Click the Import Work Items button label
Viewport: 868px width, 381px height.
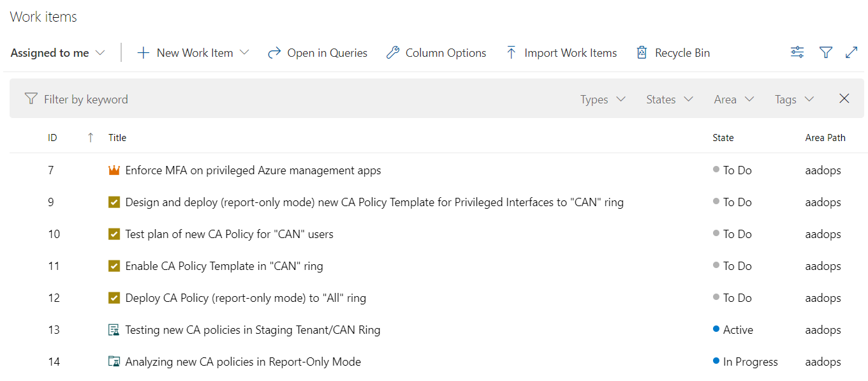click(x=571, y=53)
